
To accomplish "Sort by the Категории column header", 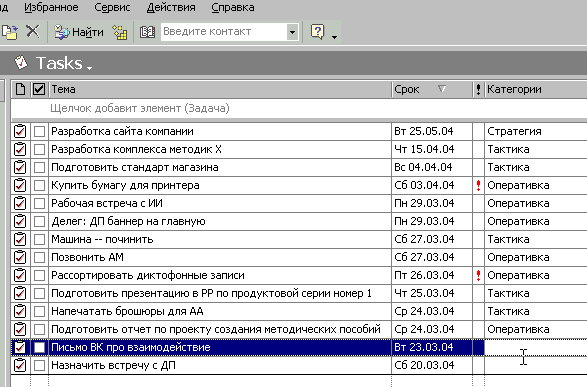I will tap(536, 89).
